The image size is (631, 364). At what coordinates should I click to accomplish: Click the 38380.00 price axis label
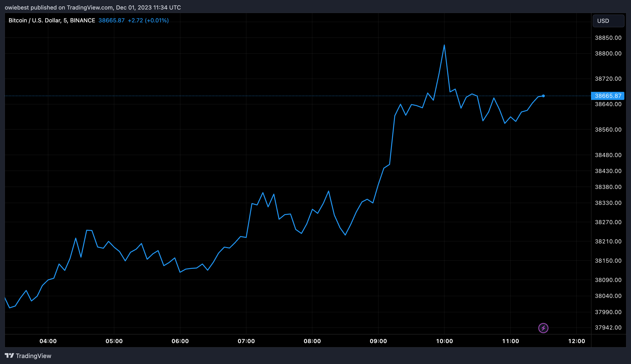(608, 187)
